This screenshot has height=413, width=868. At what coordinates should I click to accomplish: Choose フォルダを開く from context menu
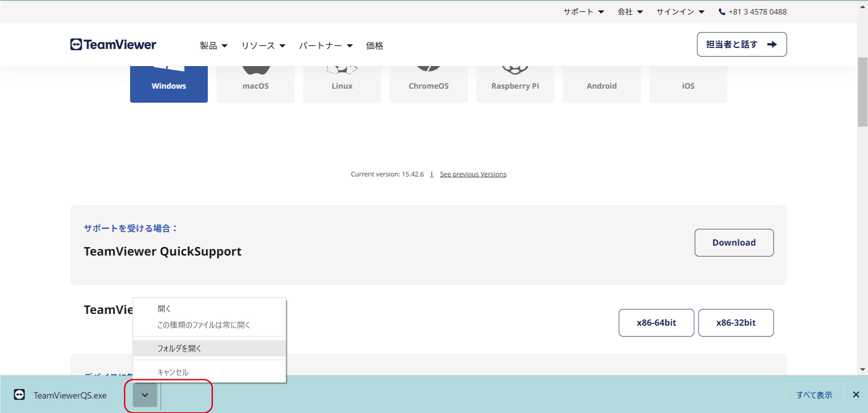point(179,348)
